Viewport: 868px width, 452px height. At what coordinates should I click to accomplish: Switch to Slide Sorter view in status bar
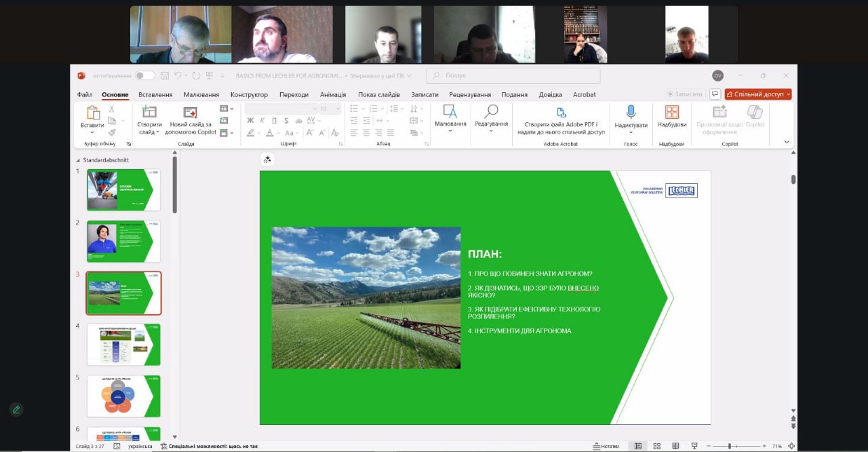(656, 446)
